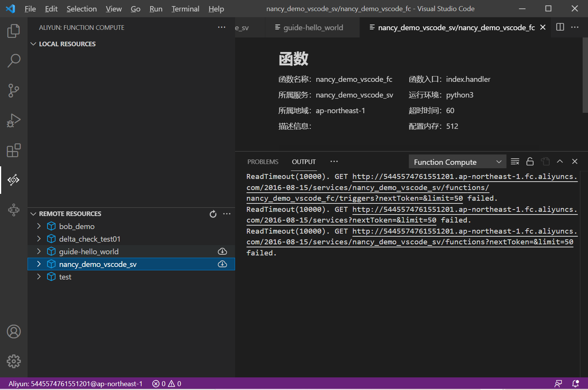Expand the test service node

[39, 277]
